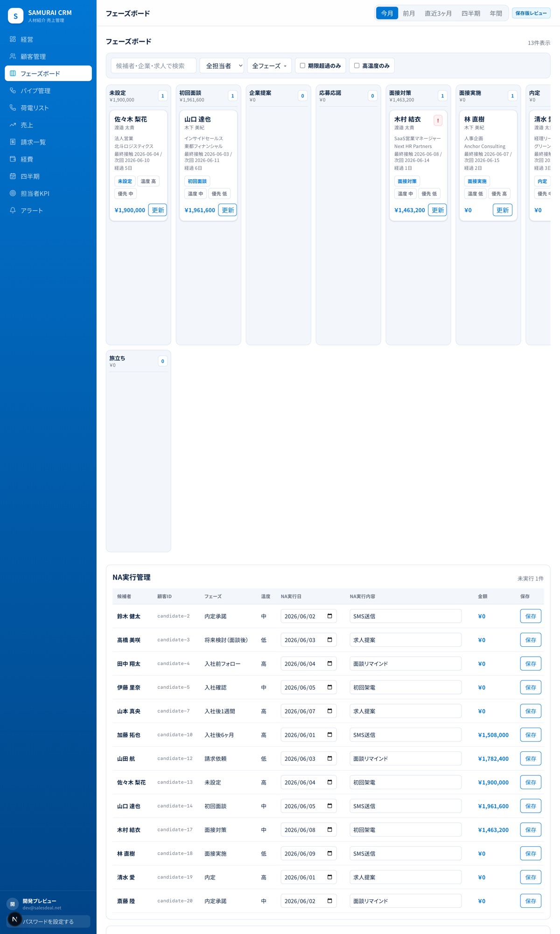
Task: Click candidate-13 ID in NA table
Action: pos(175,782)
